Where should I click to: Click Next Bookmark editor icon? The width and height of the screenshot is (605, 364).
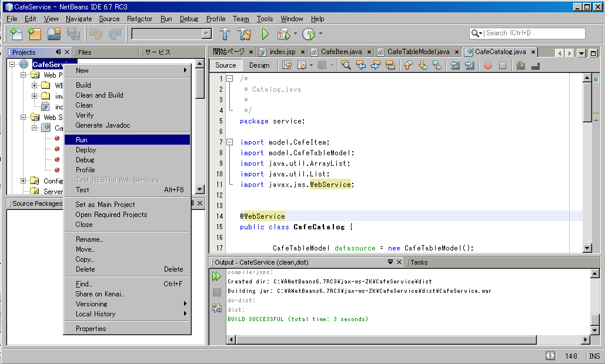point(423,65)
